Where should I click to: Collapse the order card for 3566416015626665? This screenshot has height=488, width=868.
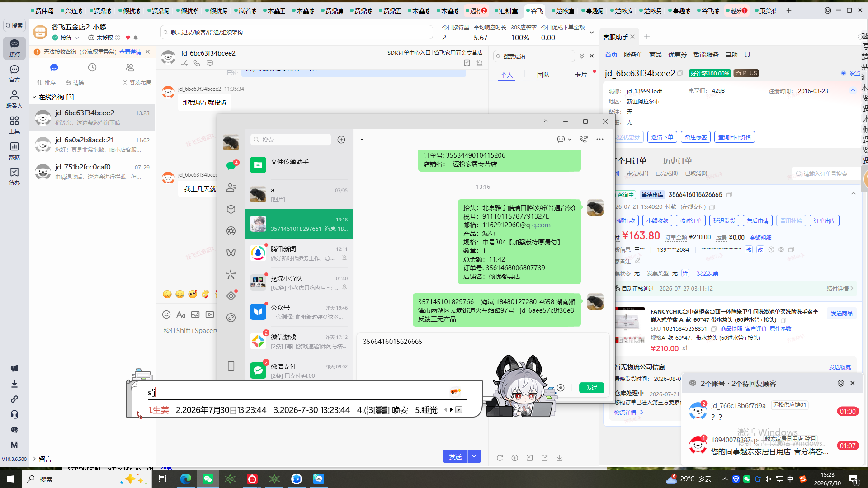854,194
